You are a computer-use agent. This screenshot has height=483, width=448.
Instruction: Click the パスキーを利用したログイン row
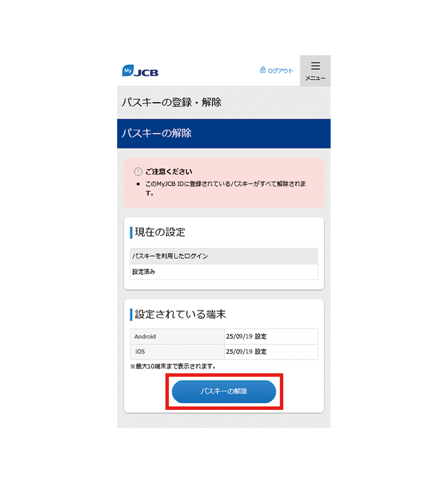pyautogui.click(x=224, y=256)
